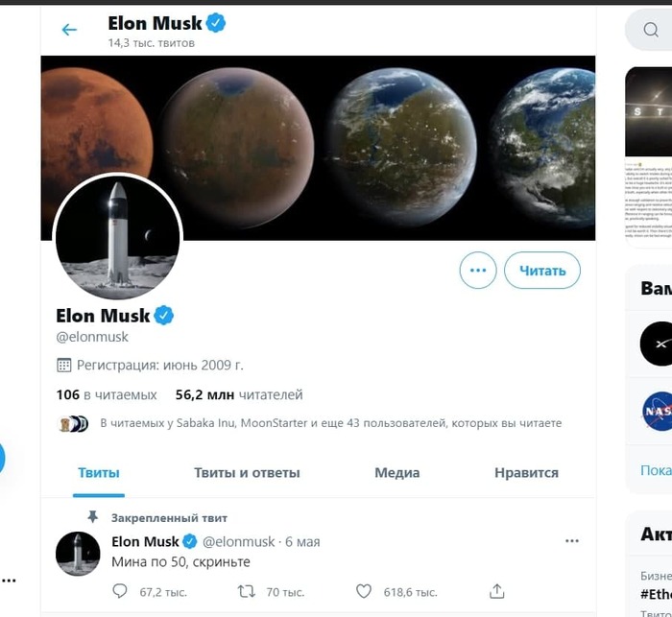
Task: View Elon Musk's Starship profile picture
Action: coord(117,237)
